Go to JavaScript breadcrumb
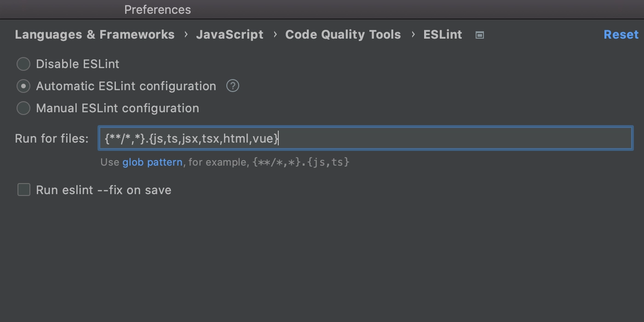The height and width of the screenshot is (322, 644). (x=230, y=34)
